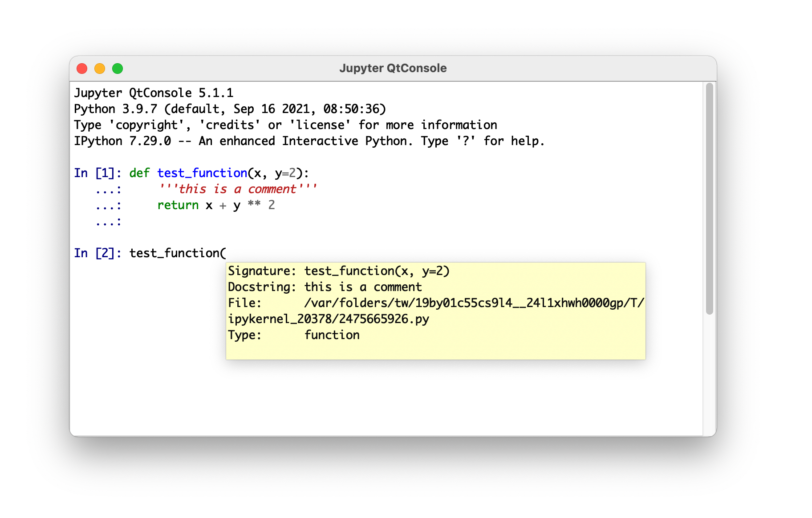
Task: Minimize the window with the yellow button
Action: pyautogui.click(x=100, y=69)
